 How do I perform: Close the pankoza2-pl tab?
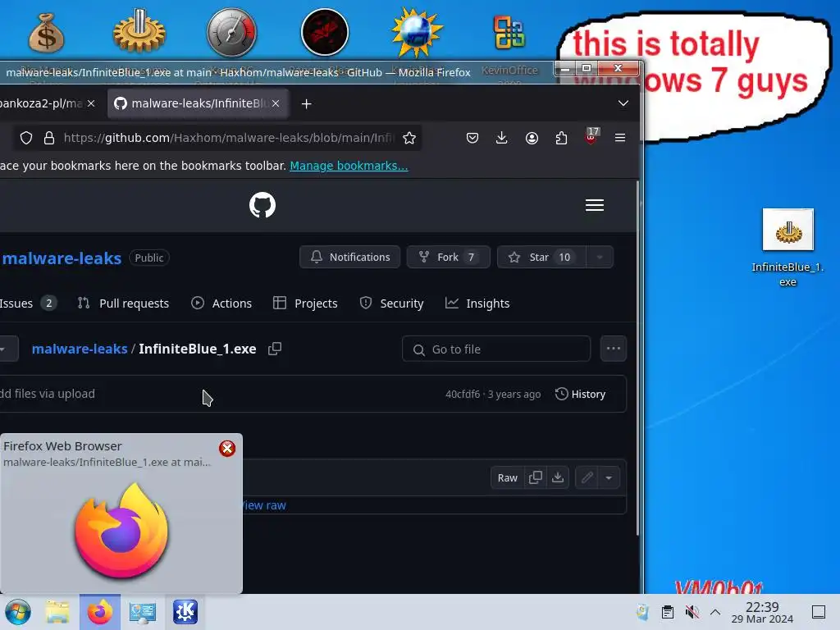[x=91, y=103]
